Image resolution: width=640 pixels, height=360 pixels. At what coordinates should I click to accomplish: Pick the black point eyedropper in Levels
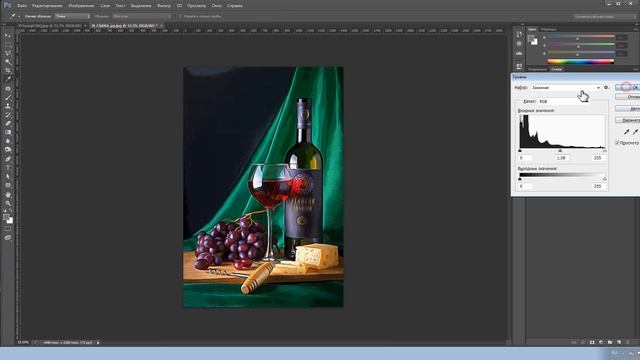point(627,131)
